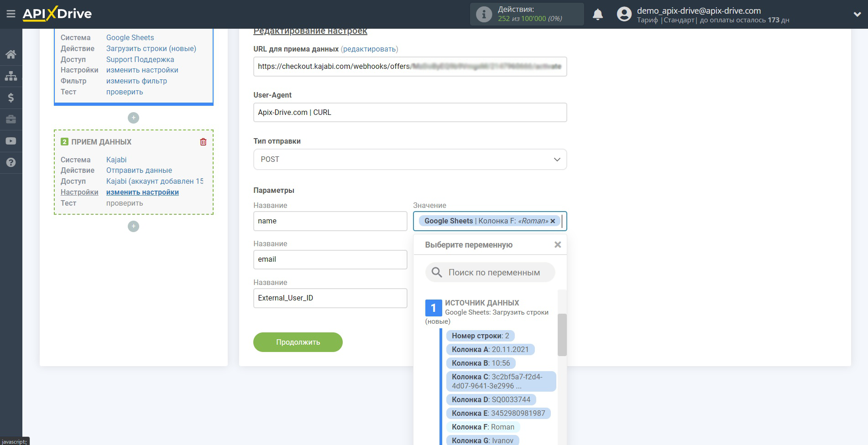This screenshot has width=868, height=445.
Task: Click the actions info icon
Action: click(x=484, y=14)
